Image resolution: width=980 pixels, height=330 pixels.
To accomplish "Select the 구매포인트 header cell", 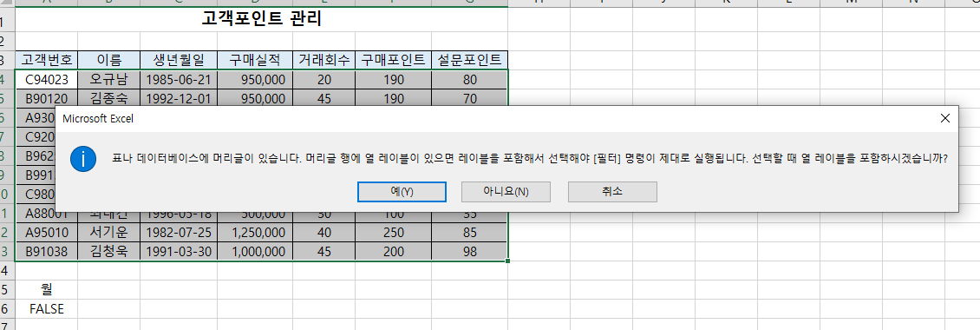I will point(393,60).
